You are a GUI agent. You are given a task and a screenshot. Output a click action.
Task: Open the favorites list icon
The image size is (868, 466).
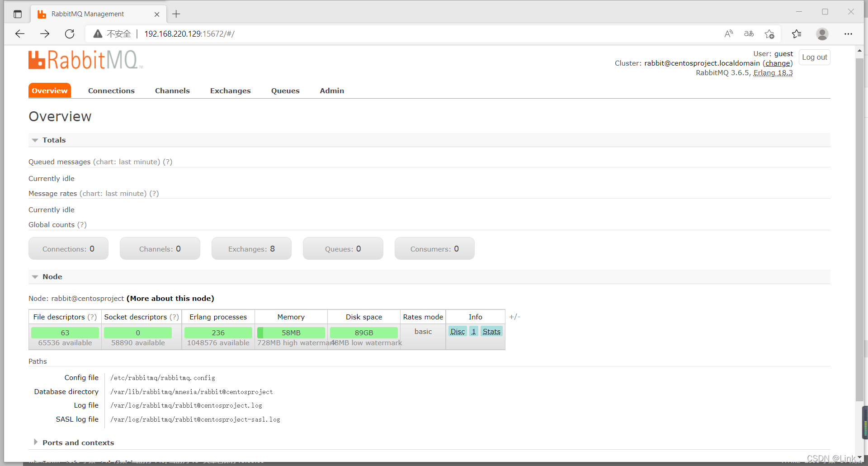point(797,34)
